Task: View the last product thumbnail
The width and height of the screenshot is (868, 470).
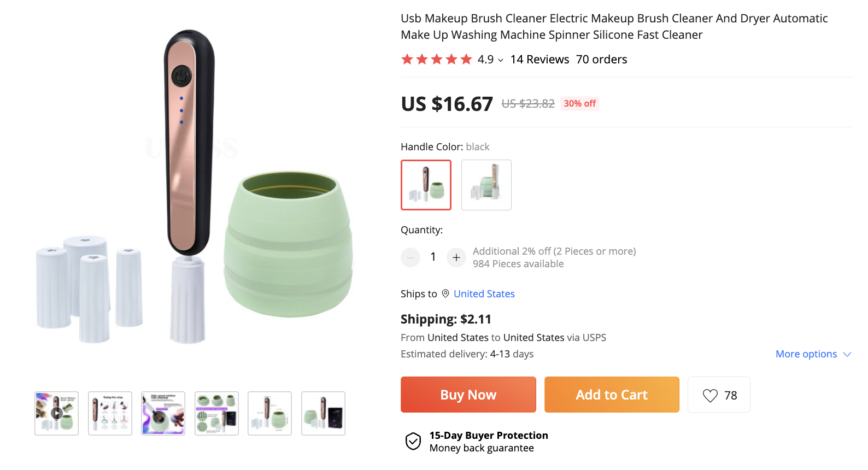Action: click(323, 413)
